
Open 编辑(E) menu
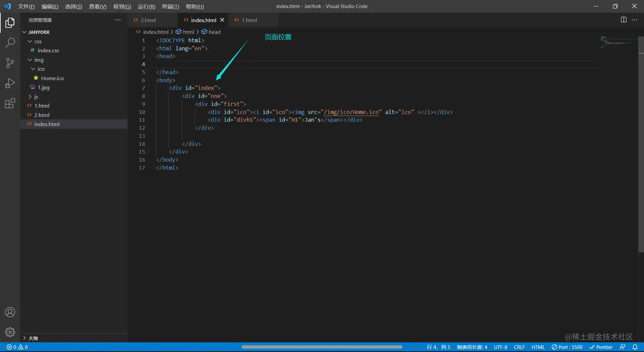pyautogui.click(x=50, y=6)
